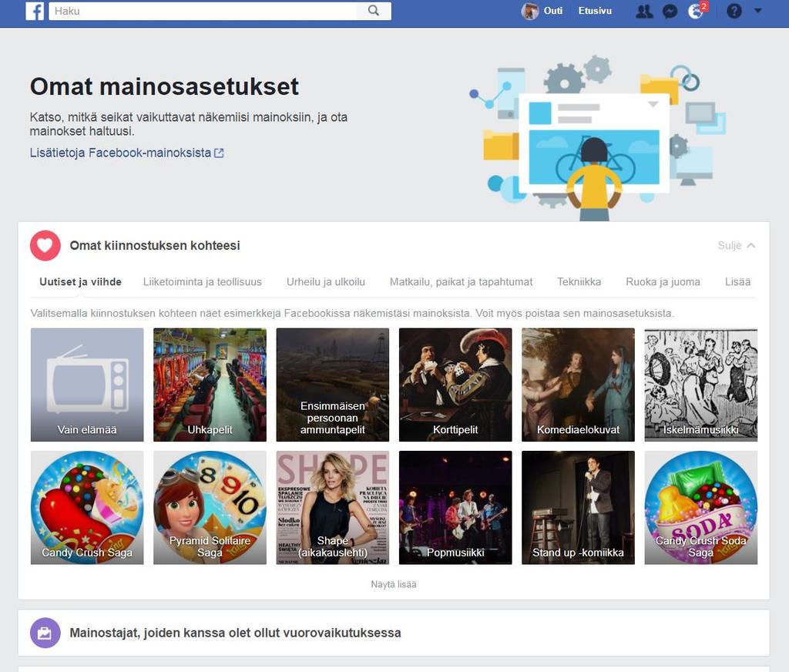
Task: Open Matkailu, paikat ja tapahtumat tab
Action: pyautogui.click(x=461, y=282)
